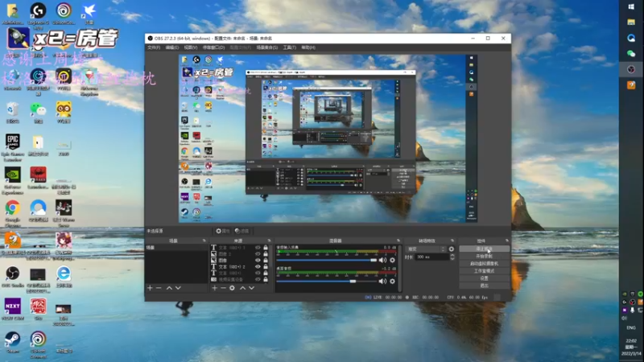
Task: Toggle visibility of the 图像 source
Action: (258, 260)
